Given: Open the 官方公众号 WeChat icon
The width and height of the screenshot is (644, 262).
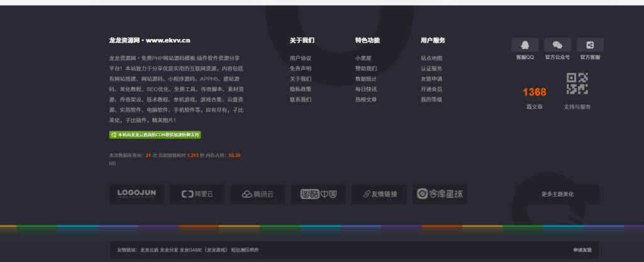Looking at the screenshot, I should click(x=557, y=45).
